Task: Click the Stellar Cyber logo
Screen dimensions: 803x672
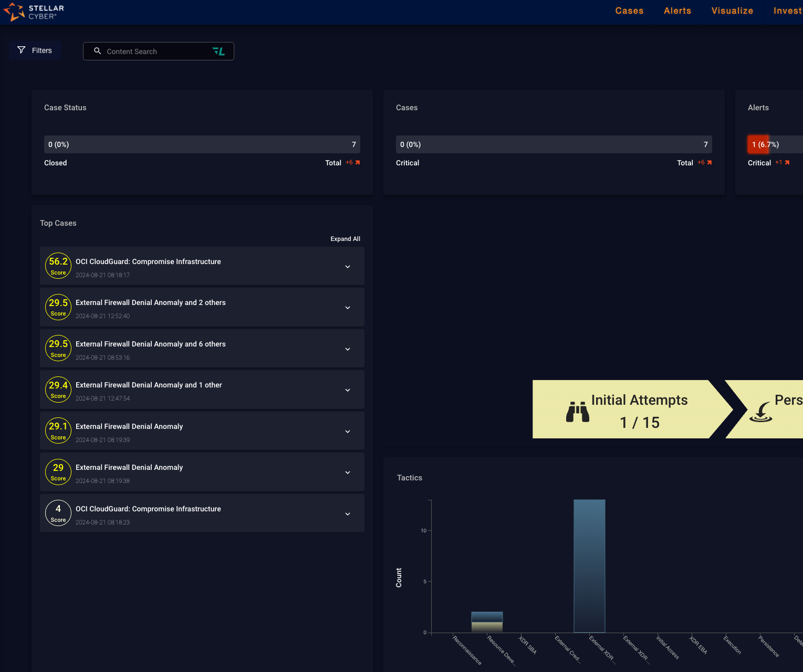Action: pyautogui.click(x=34, y=12)
